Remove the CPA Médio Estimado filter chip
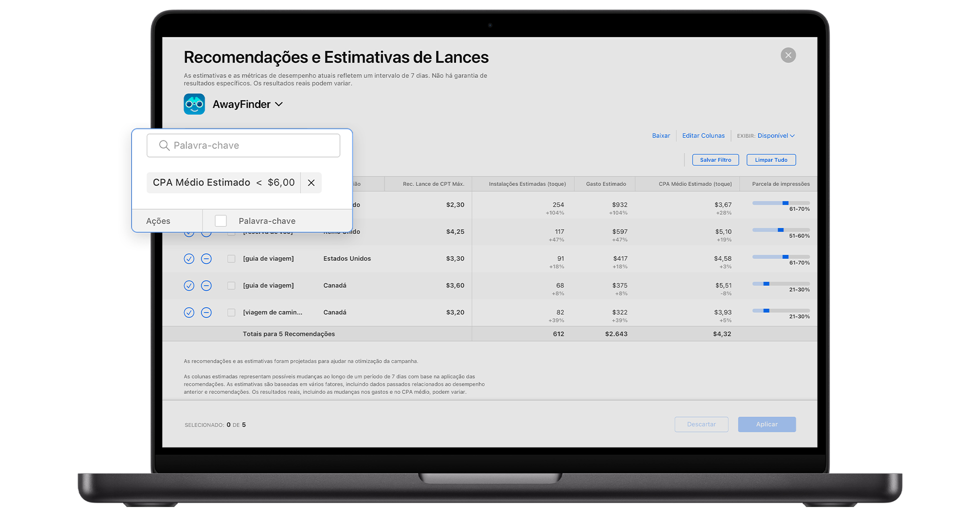This screenshot has width=980, height=512. [311, 183]
